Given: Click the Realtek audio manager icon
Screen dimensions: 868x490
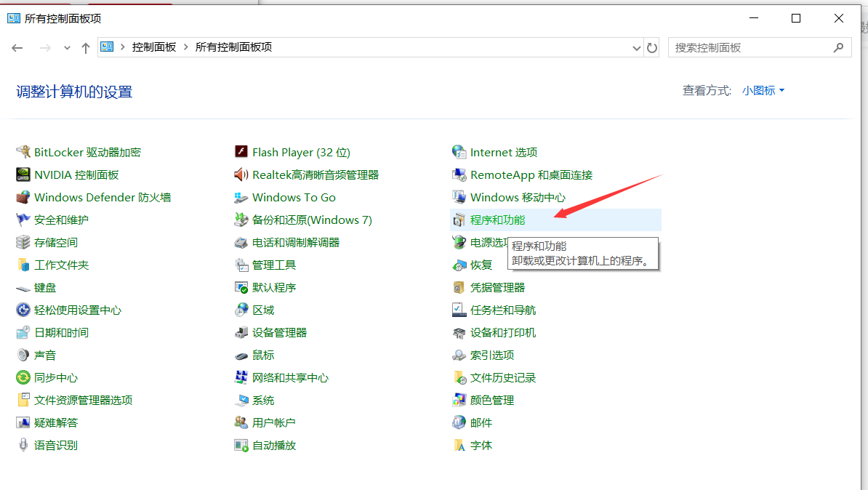Looking at the screenshot, I should point(241,175).
